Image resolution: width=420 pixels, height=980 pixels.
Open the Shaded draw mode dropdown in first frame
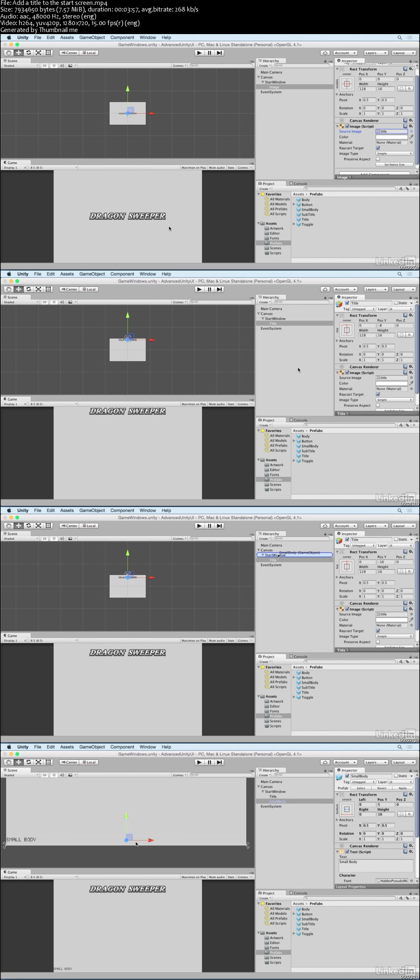[21, 65]
